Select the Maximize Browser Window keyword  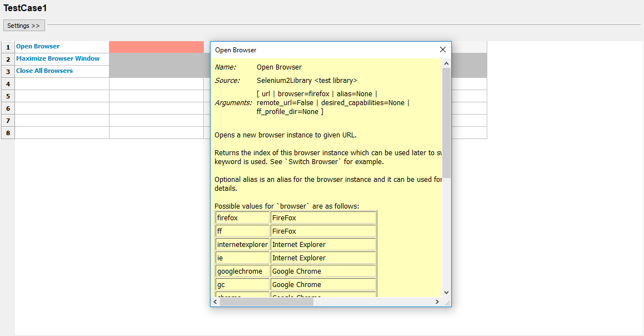(x=58, y=58)
